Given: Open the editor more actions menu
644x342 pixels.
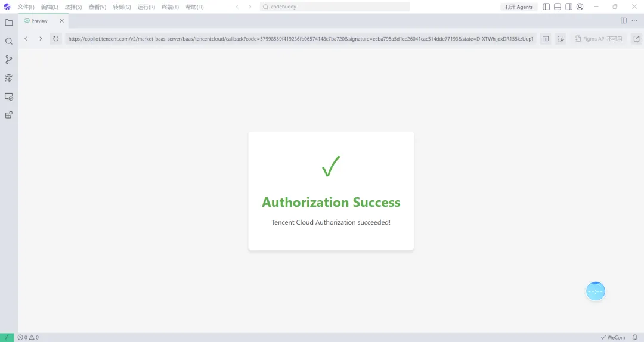Looking at the screenshot, I should 634,20.
